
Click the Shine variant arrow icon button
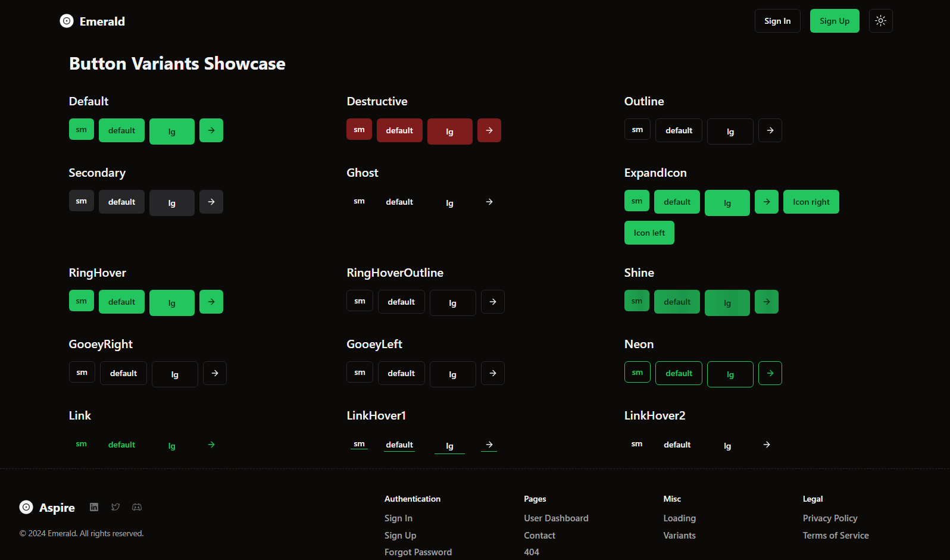[x=767, y=302]
